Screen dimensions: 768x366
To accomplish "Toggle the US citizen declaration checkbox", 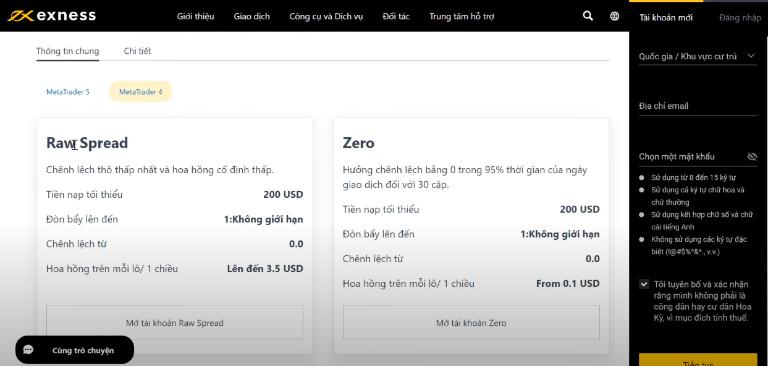I will click(644, 285).
